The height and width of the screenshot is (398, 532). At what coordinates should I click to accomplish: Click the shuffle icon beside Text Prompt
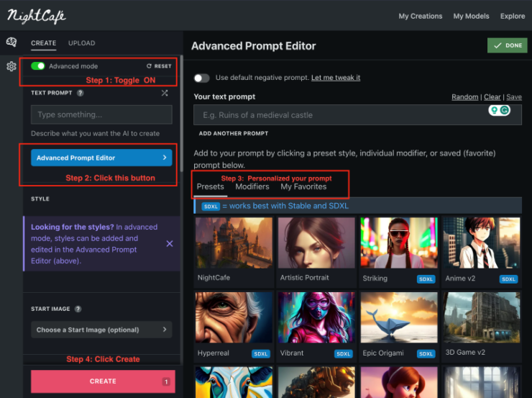coord(165,93)
